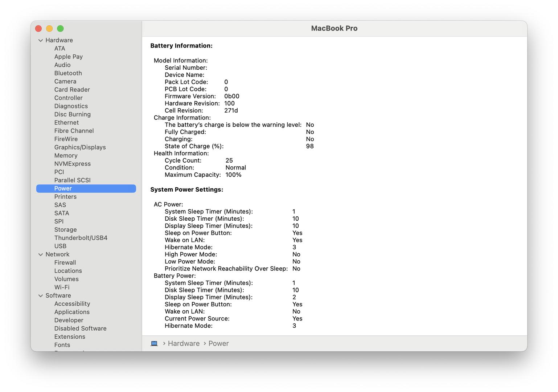
Task: Open FireWire information
Action: click(66, 139)
